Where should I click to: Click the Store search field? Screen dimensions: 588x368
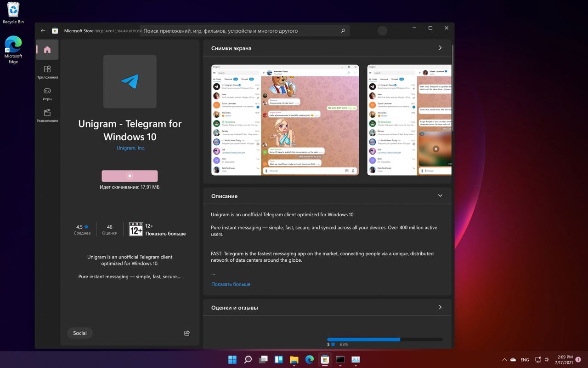click(244, 31)
